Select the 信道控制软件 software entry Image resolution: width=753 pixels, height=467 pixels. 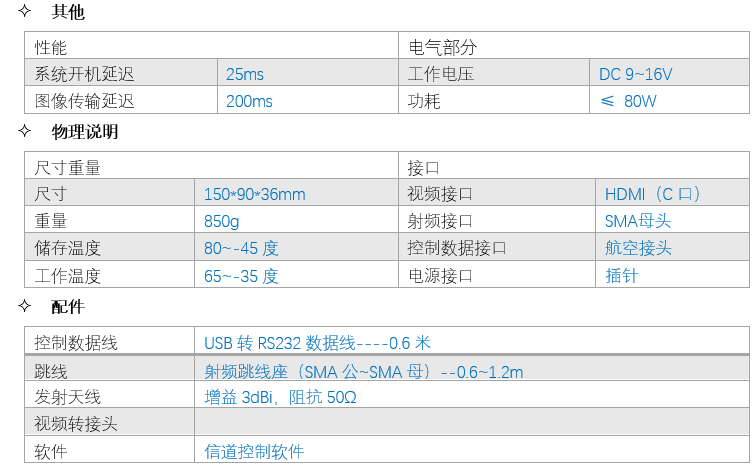[254, 451]
